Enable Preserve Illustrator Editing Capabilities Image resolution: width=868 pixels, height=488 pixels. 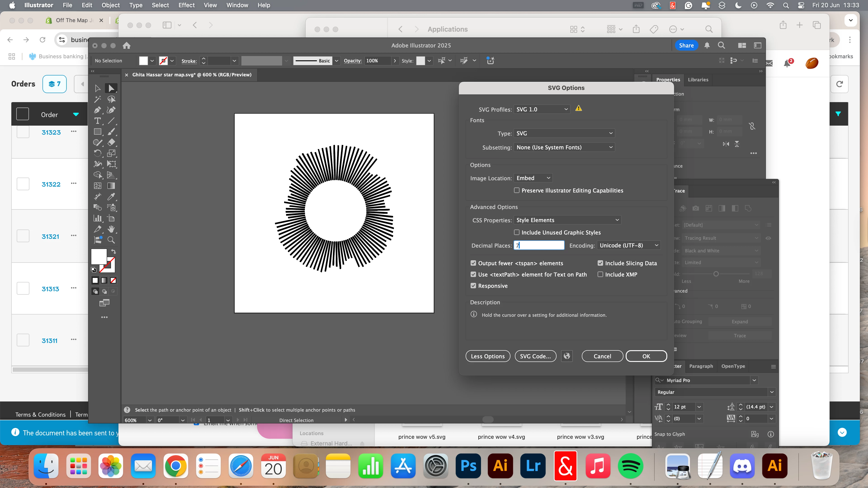click(x=517, y=190)
